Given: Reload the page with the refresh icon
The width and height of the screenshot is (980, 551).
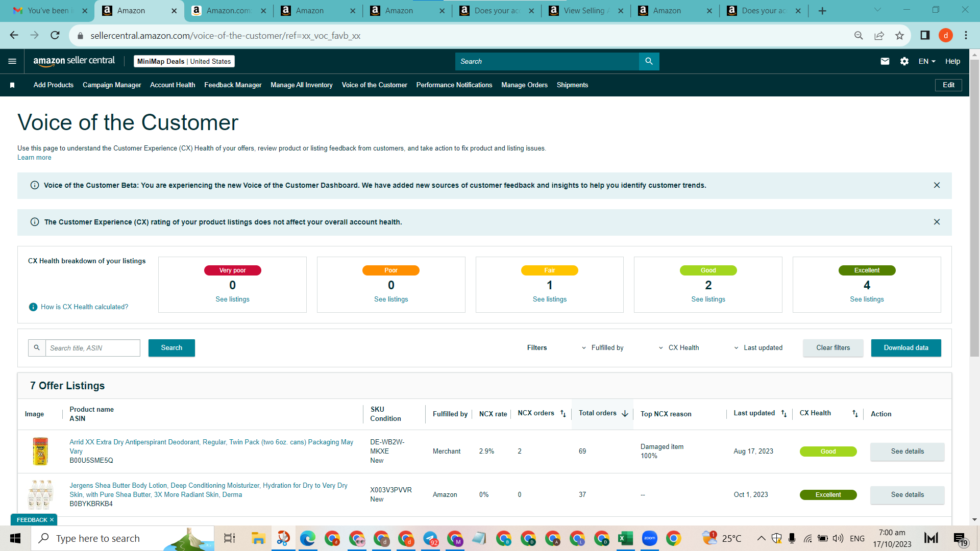Looking at the screenshot, I should (55, 35).
